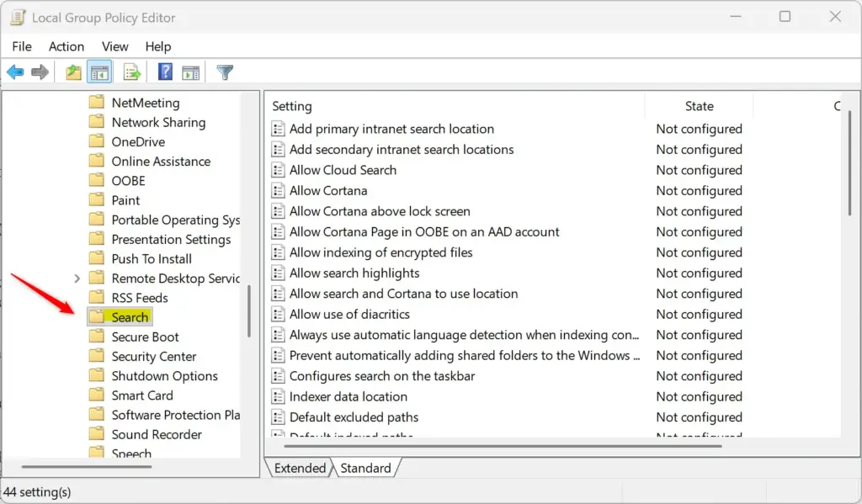Select 'Configures search on the taskbar' policy
862x504 pixels.
click(x=382, y=376)
